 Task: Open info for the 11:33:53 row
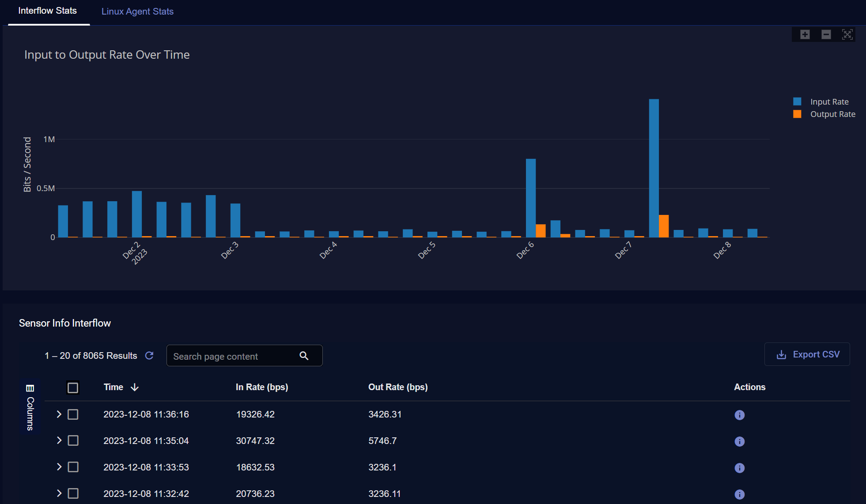pyautogui.click(x=739, y=468)
